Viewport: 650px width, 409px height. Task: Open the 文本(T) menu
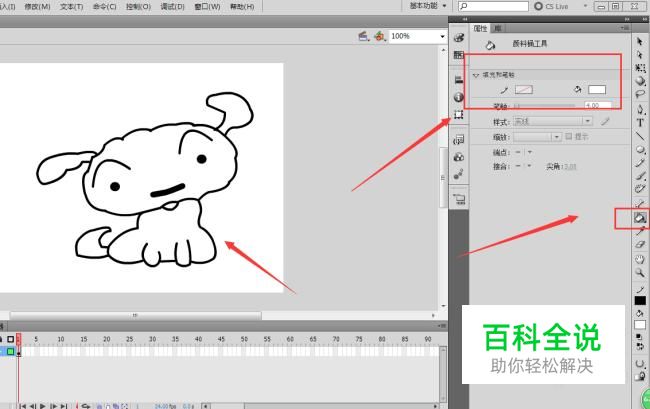(x=72, y=7)
